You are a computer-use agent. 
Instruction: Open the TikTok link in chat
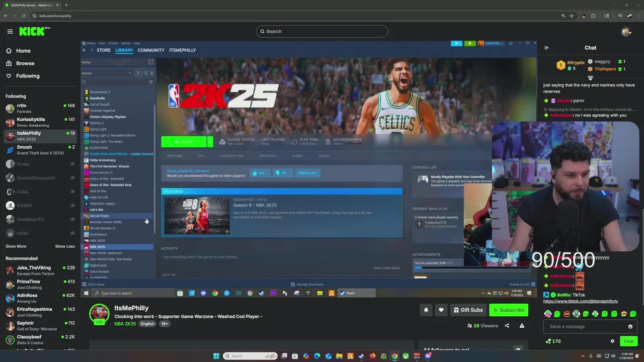point(581,301)
